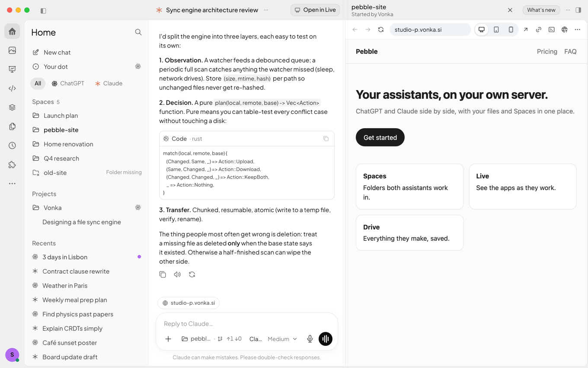Open the Cla... model selector
The image size is (588, 368).
(256, 339)
